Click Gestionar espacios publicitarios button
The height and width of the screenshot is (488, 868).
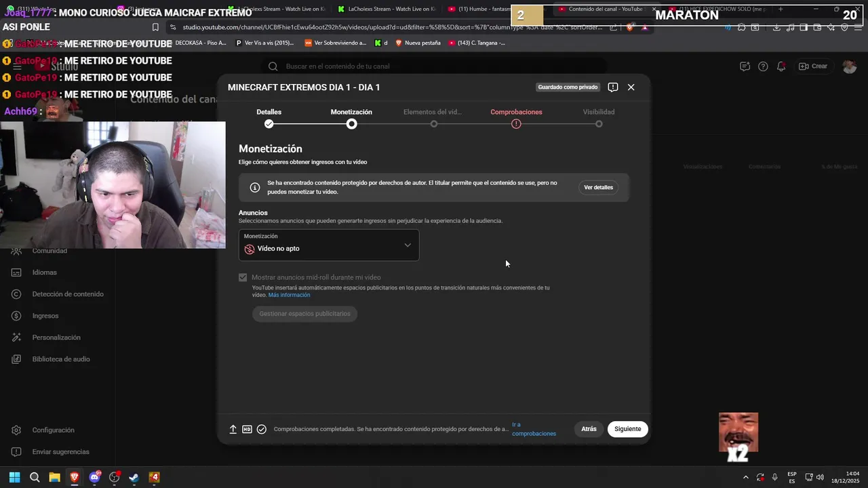(304, 314)
